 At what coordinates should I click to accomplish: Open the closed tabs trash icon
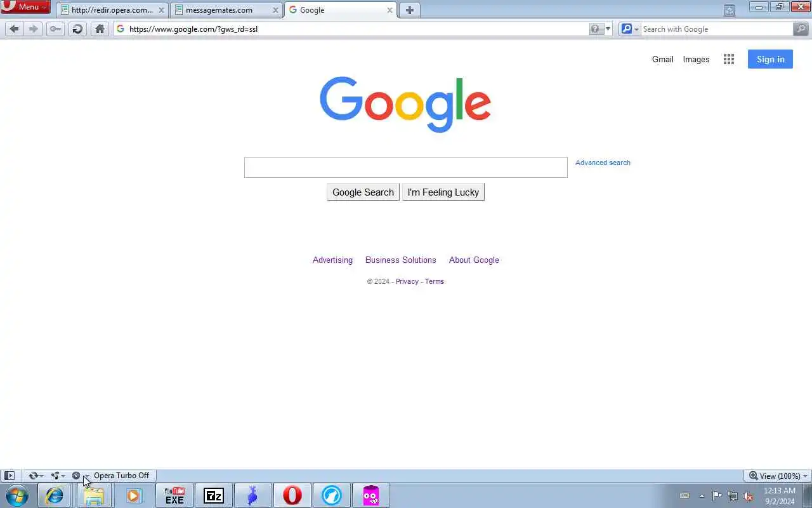[730, 10]
